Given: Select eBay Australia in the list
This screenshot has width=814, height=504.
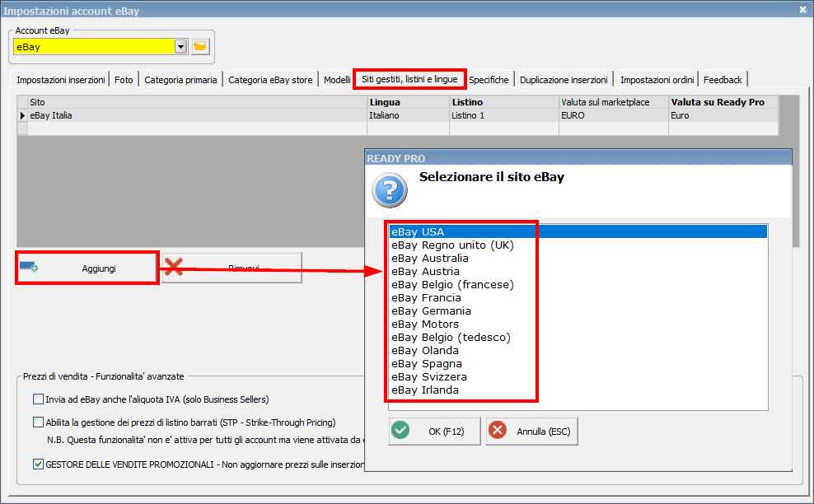Looking at the screenshot, I should [578, 258].
